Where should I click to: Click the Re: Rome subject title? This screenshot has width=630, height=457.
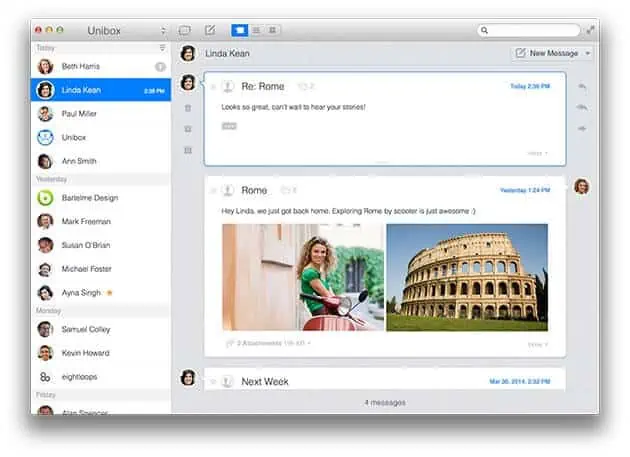pyautogui.click(x=263, y=86)
